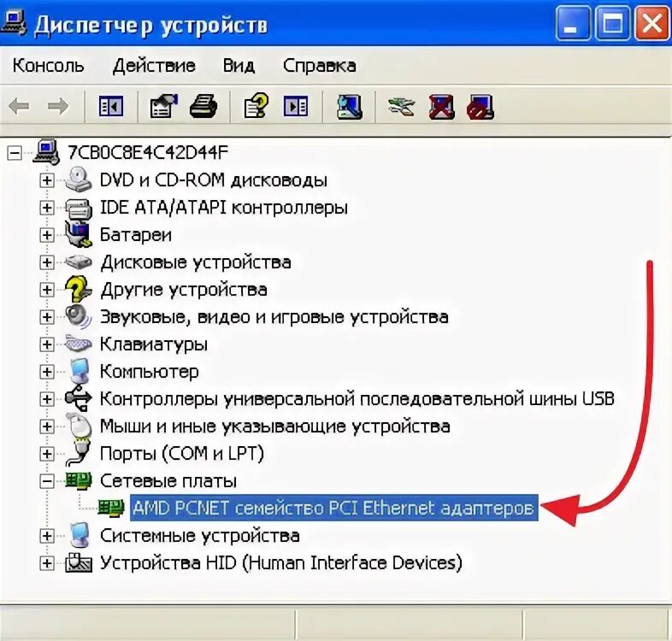Toggle the console tree pane icon
The width and height of the screenshot is (672, 641).
(111, 106)
